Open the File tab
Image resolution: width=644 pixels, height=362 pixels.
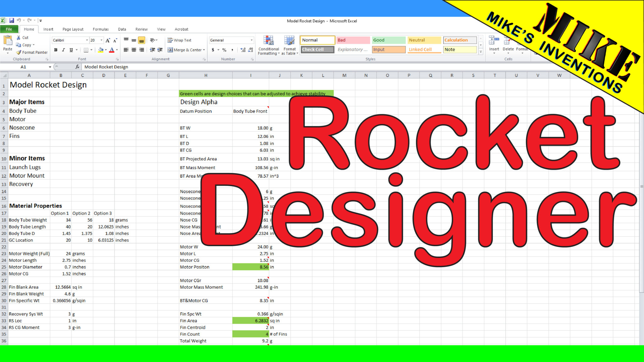(9, 29)
